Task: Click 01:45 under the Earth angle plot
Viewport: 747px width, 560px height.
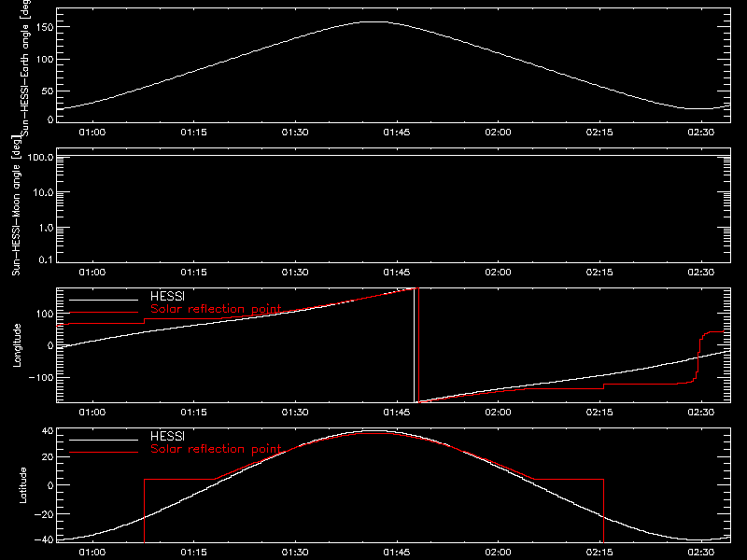Action: click(396, 133)
